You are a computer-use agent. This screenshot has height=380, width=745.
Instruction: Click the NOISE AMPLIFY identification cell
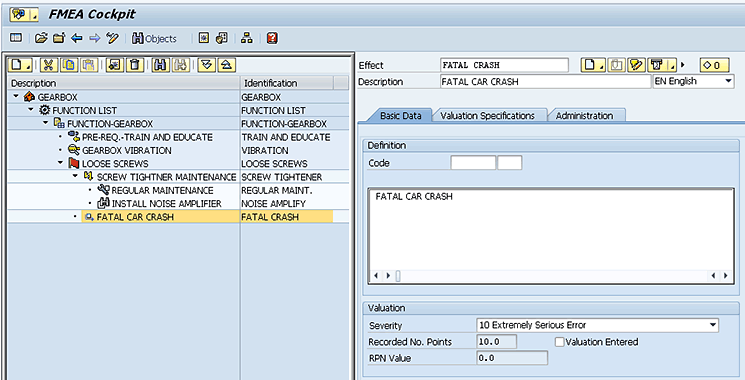click(274, 203)
